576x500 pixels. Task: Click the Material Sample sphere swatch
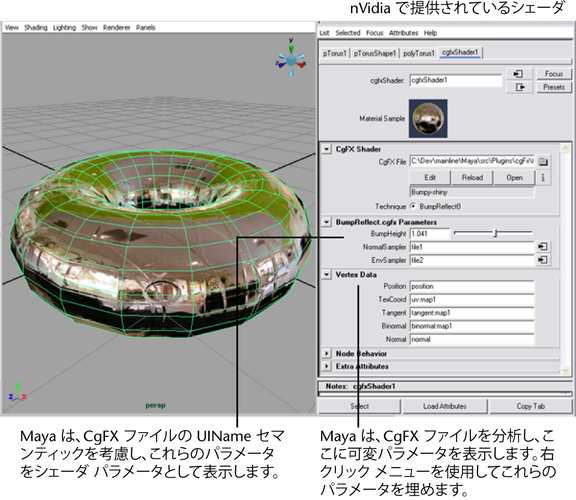click(x=428, y=118)
